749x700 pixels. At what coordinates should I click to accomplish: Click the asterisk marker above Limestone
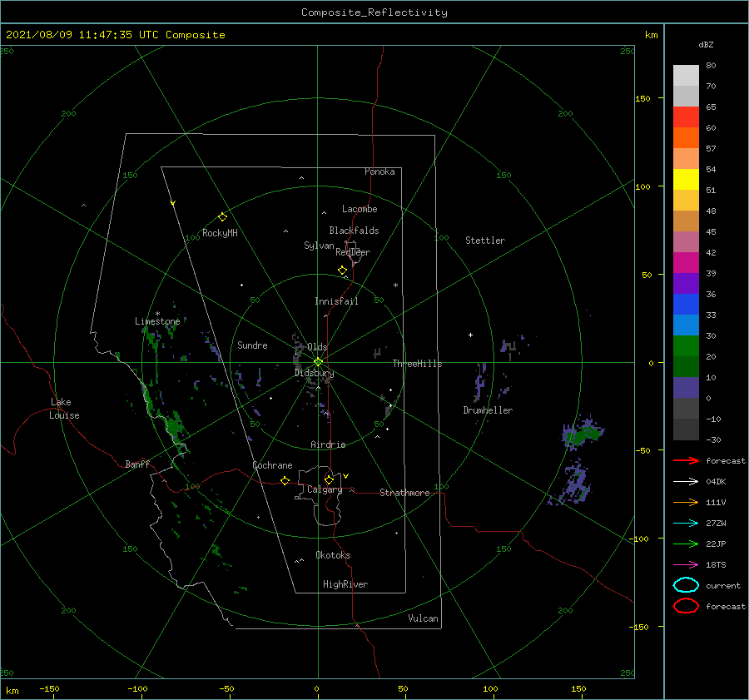157,314
